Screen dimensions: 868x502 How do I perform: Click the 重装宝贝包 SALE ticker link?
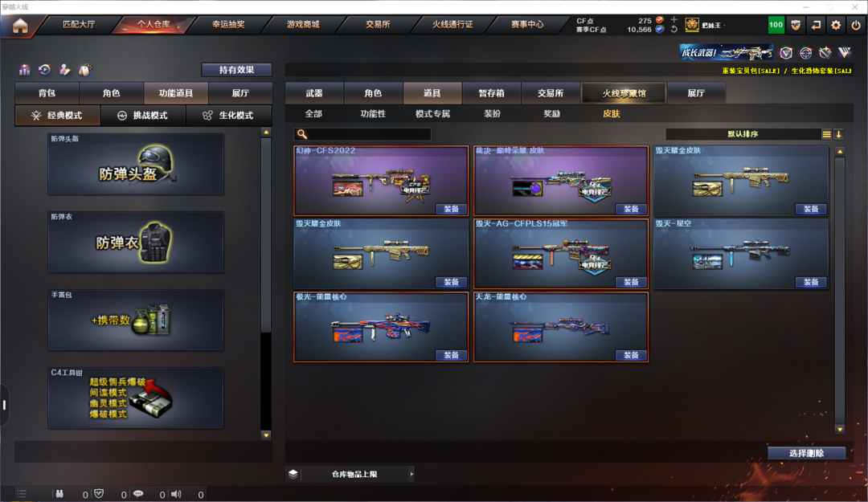[750, 71]
